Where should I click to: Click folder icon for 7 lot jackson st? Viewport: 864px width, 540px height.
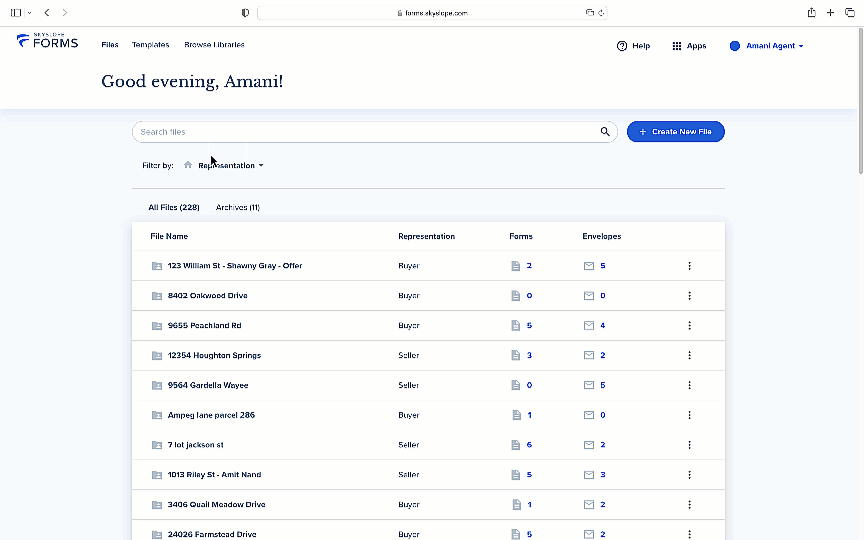[x=157, y=445]
